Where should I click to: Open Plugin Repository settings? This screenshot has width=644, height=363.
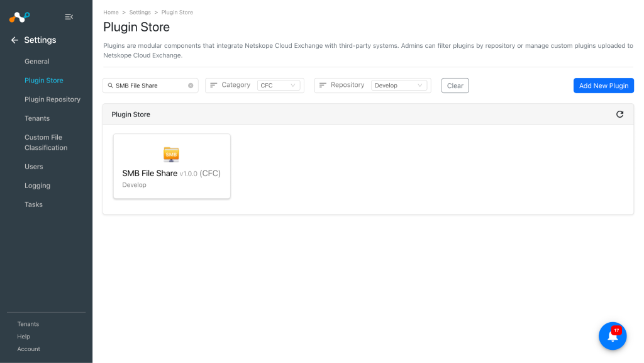pos(53,99)
